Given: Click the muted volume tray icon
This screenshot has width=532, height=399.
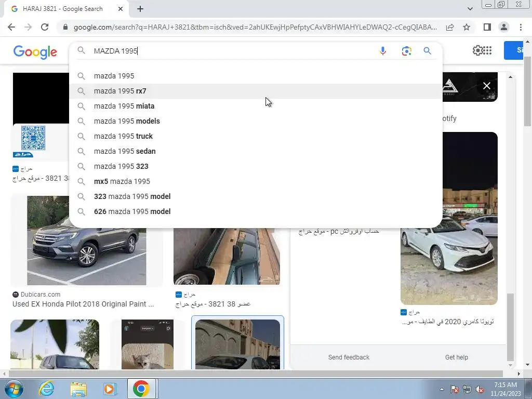Looking at the screenshot, I should pyautogui.click(x=480, y=390).
